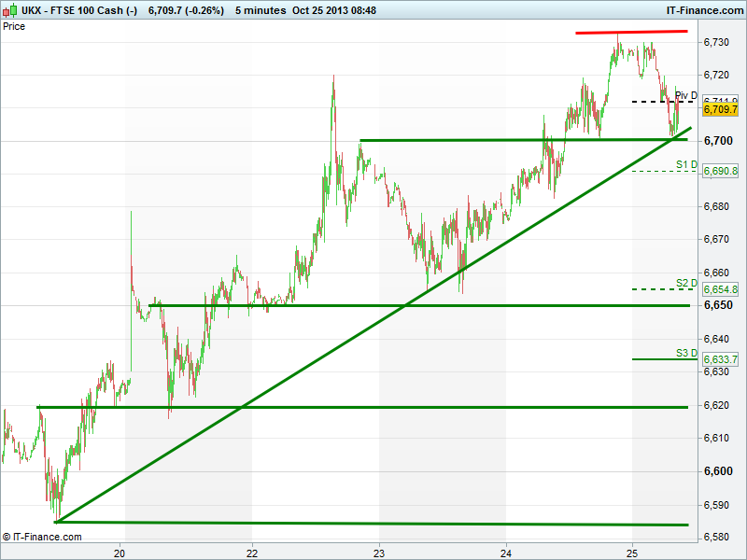Click the 6,620 price axis label

pos(716,405)
